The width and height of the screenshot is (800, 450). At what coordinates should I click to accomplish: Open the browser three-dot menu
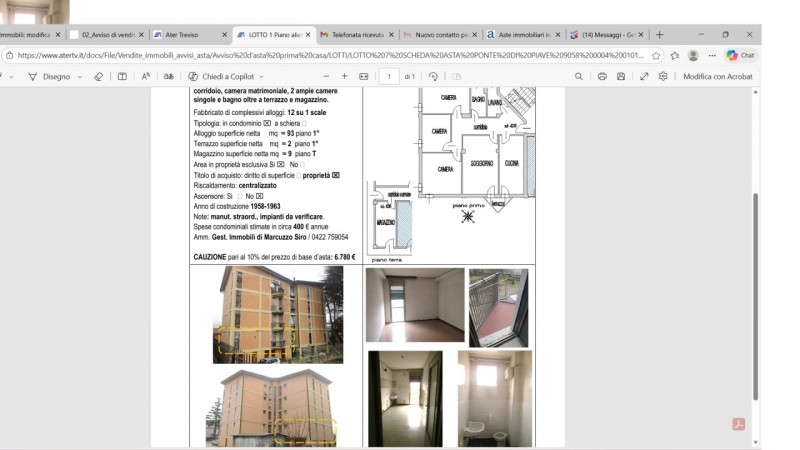(712, 55)
